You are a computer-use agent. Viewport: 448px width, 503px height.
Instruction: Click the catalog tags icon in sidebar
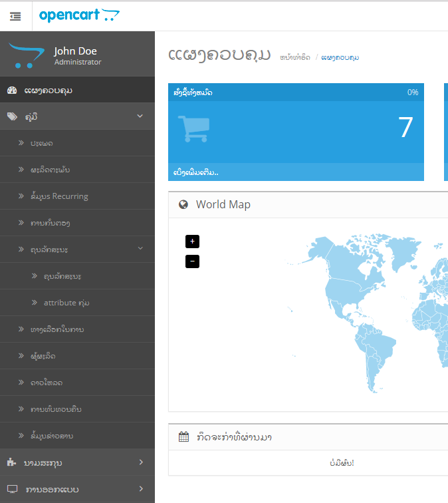12,116
